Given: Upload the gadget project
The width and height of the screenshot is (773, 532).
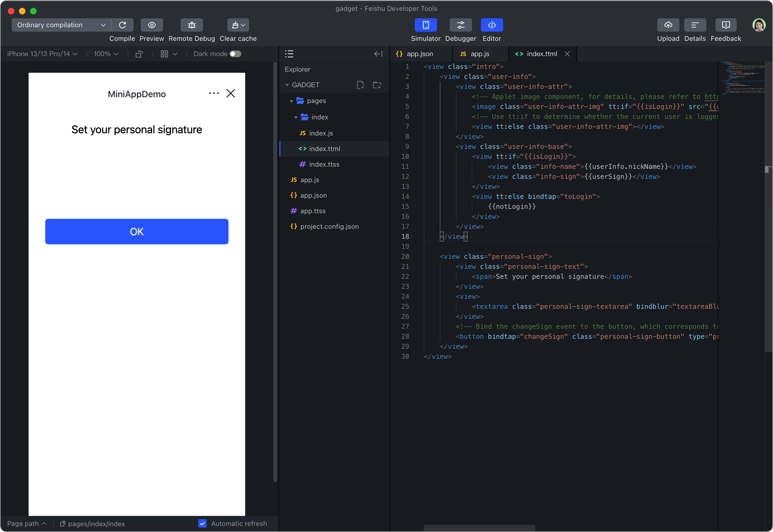Looking at the screenshot, I should pyautogui.click(x=668, y=25).
